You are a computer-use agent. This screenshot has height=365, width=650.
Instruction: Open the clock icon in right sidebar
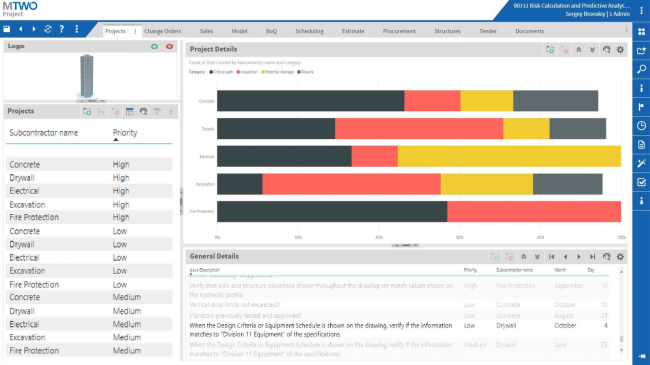pos(641,126)
